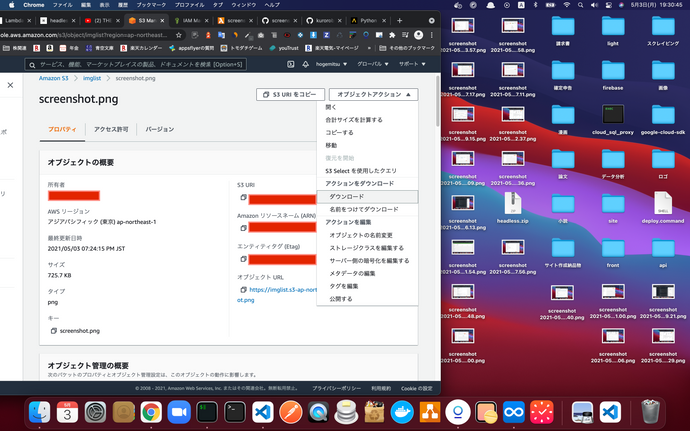690x431 pixels.
Task: Go to Amazon S3 breadcrumb link
Action: click(x=54, y=78)
